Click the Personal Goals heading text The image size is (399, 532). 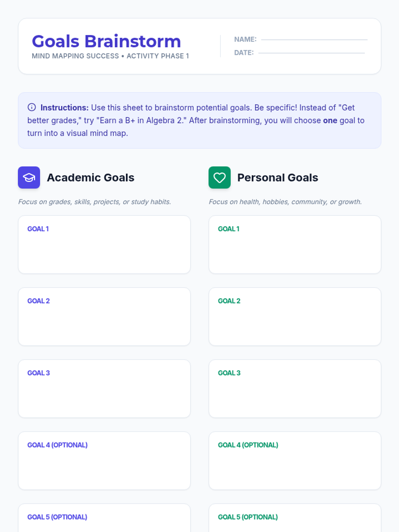pyautogui.click(x=278, y=178)
